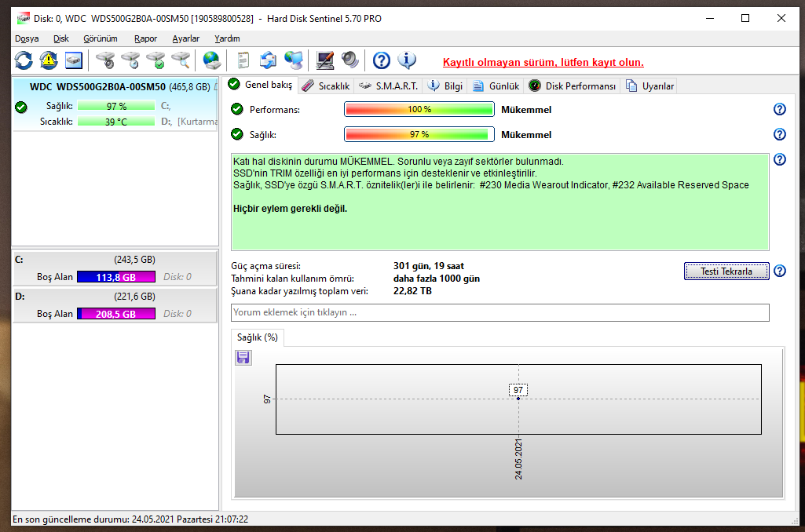Click the D: free space 208,5 GB bar
Image resolution: width=805 pixels, height=532 pixels.
tap(116, 314)
